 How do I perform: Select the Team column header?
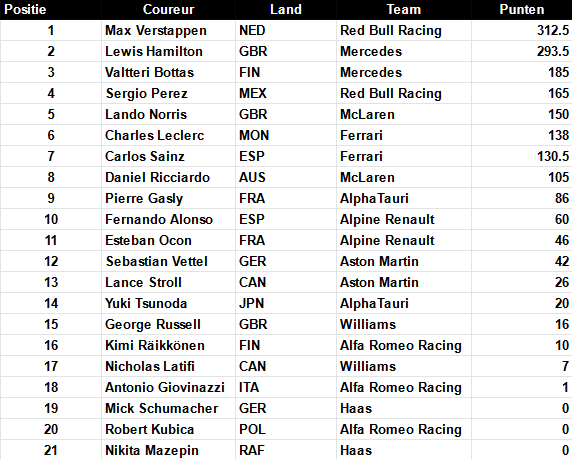point(404,9)
